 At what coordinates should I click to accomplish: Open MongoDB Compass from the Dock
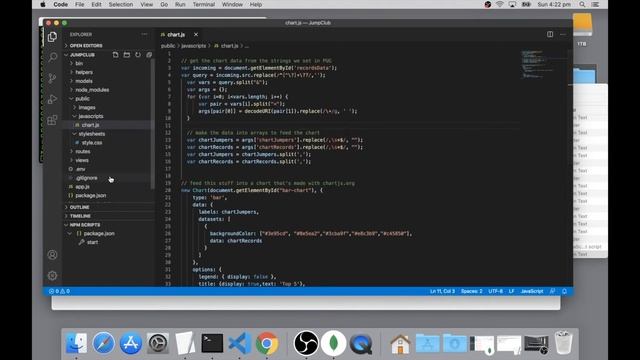(333, 343)
